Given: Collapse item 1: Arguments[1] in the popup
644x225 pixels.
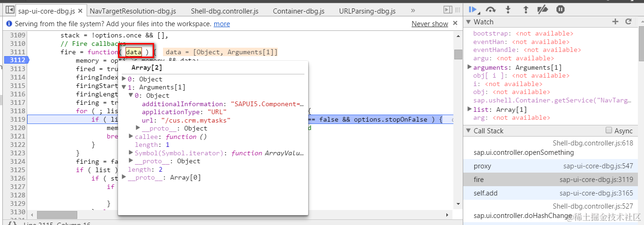Looking at the screenshot, I should click(x=124, y=87).
